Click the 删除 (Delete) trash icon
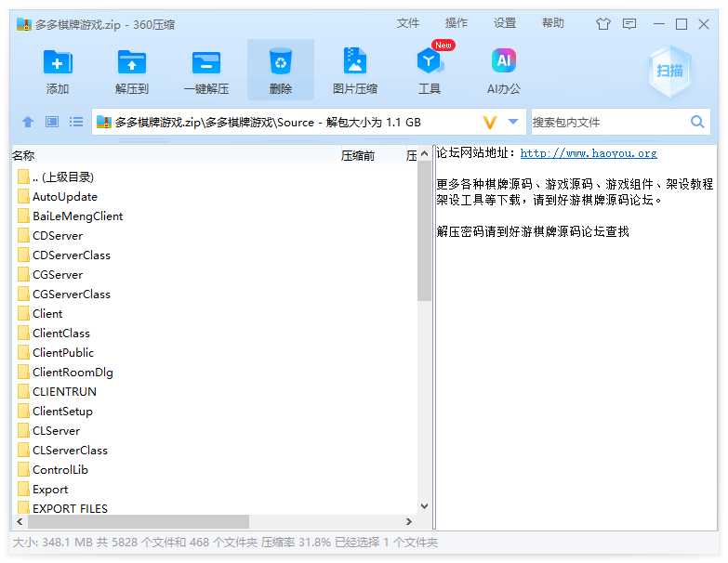 (x=281, y=61)
